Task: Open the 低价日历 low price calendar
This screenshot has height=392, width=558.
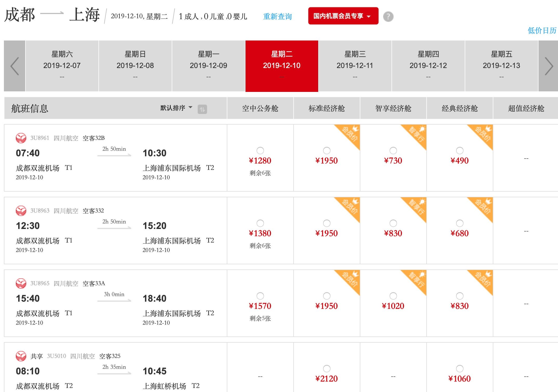Action: [542, 31]
